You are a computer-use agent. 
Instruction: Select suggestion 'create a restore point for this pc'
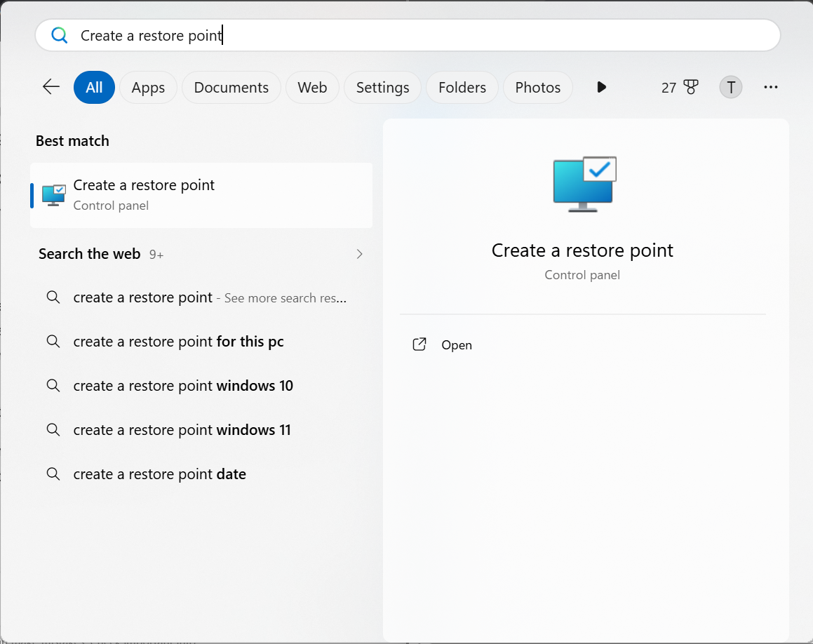[x=201, y=342]
